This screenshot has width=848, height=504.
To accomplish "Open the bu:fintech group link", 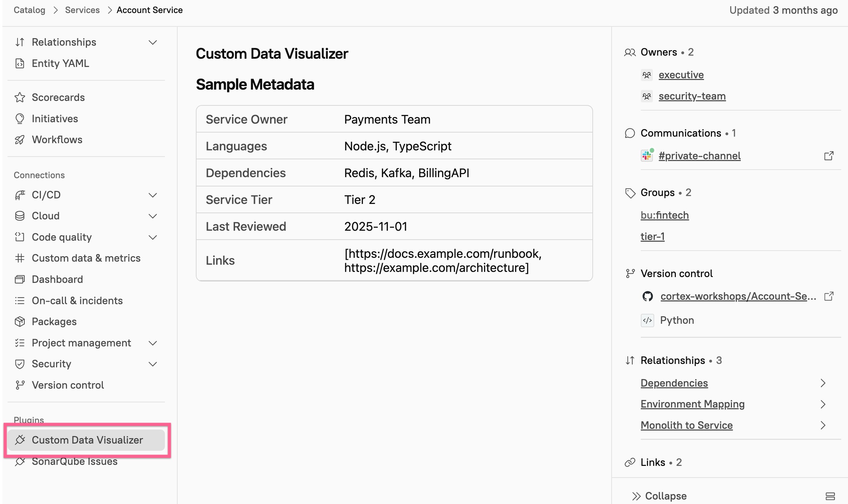I will tap(665, 215).
